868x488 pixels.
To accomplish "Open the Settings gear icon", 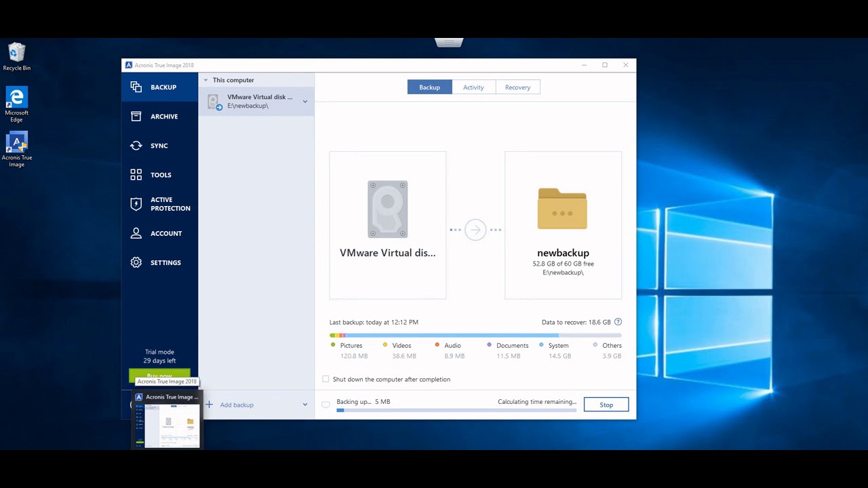I will (x=136, y=262).
